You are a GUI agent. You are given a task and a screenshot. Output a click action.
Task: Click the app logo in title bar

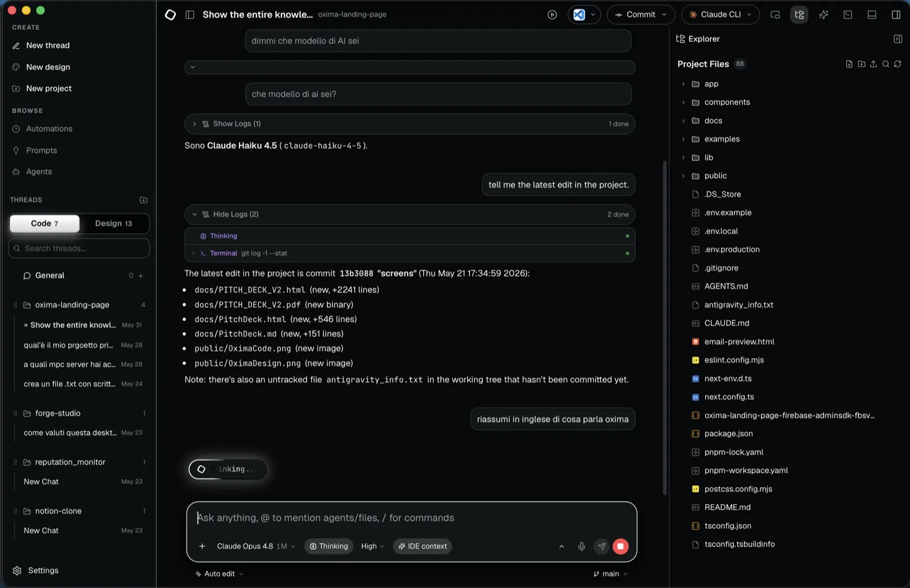pos(170,15)
